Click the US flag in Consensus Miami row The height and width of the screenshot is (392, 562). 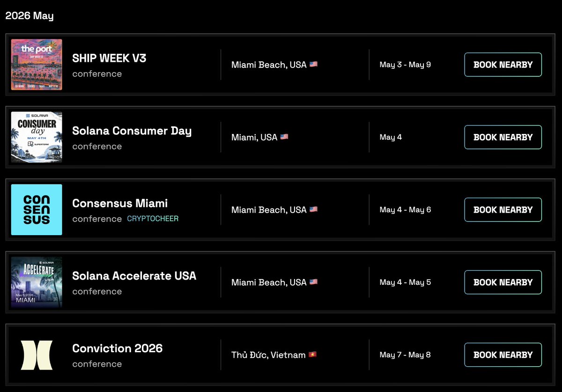tap(313, 209)
